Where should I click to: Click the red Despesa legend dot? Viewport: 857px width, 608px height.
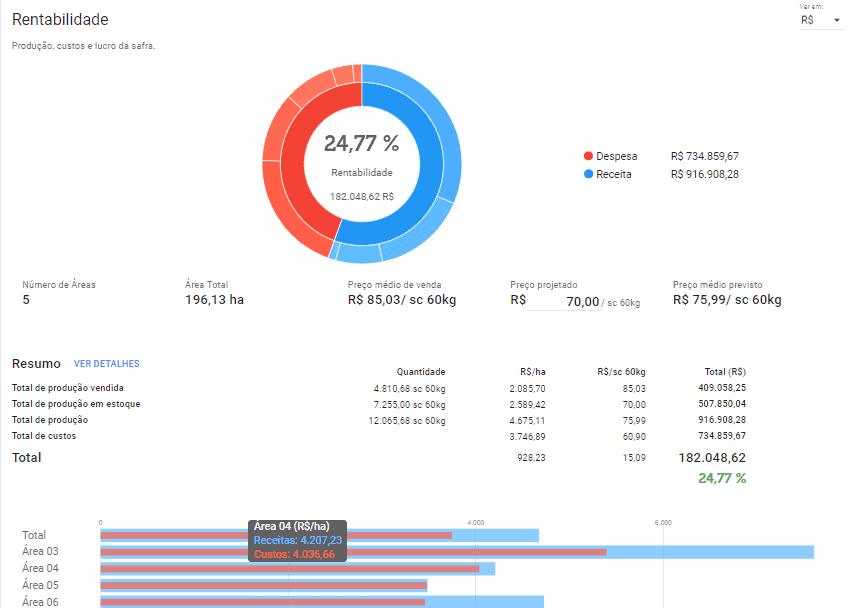click(588, 156)
